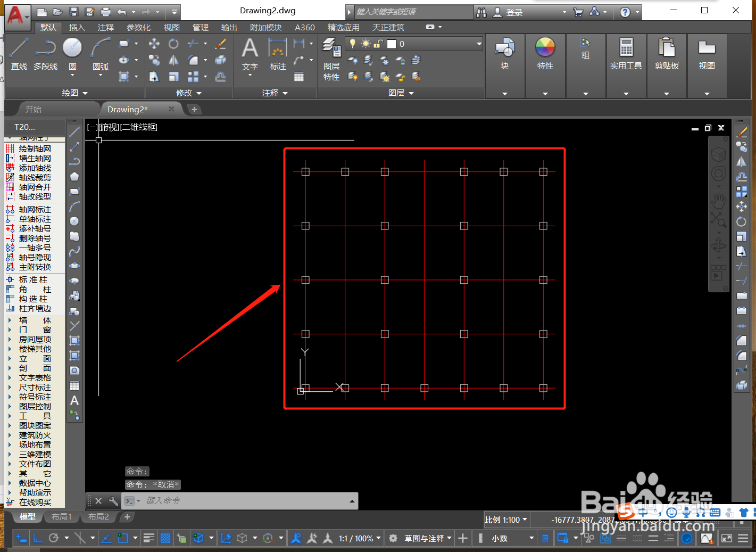Switch to the 插入 ribbon tab
Viewport: 756px width, 552px height.
point(77,27)
